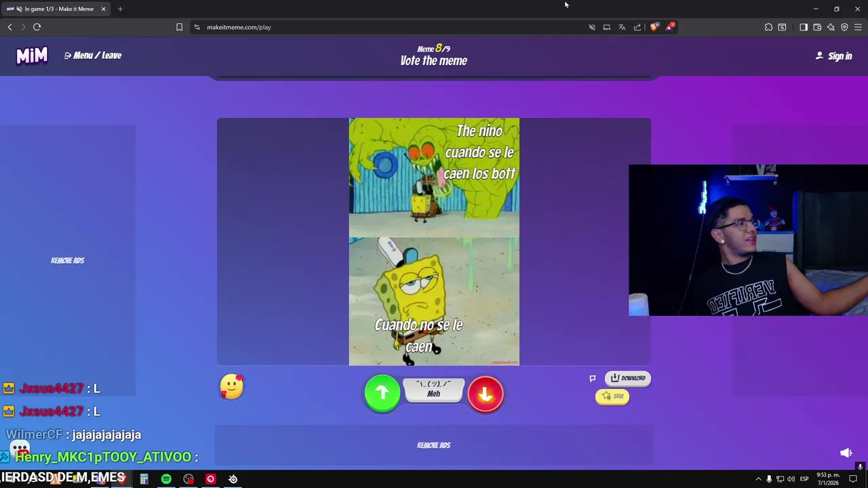This screenshot has height=488, width=868.
Task: Click the MiM logo
Action: (32, 56)
